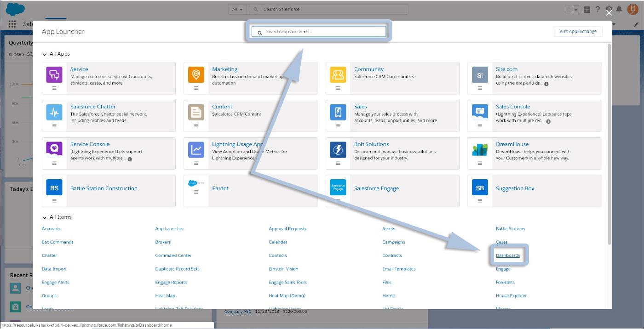
Task: Click the Visit AppExchange button
Action: tap(578, 31)
